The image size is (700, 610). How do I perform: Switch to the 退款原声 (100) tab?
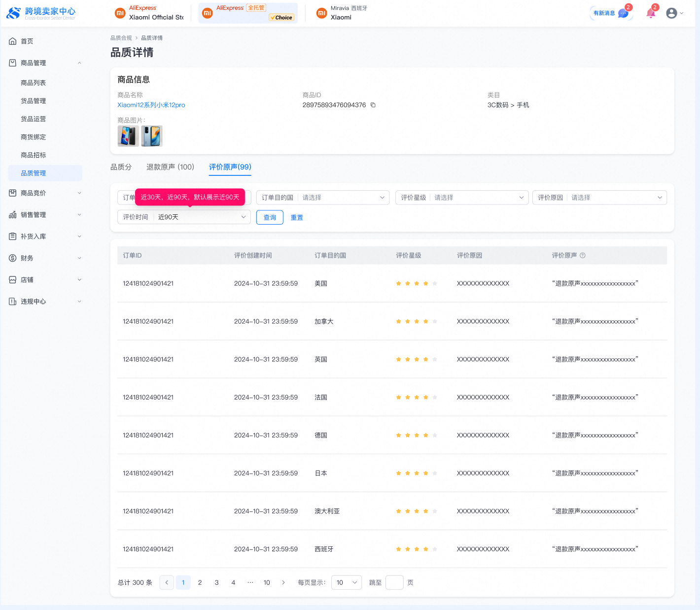170,167
